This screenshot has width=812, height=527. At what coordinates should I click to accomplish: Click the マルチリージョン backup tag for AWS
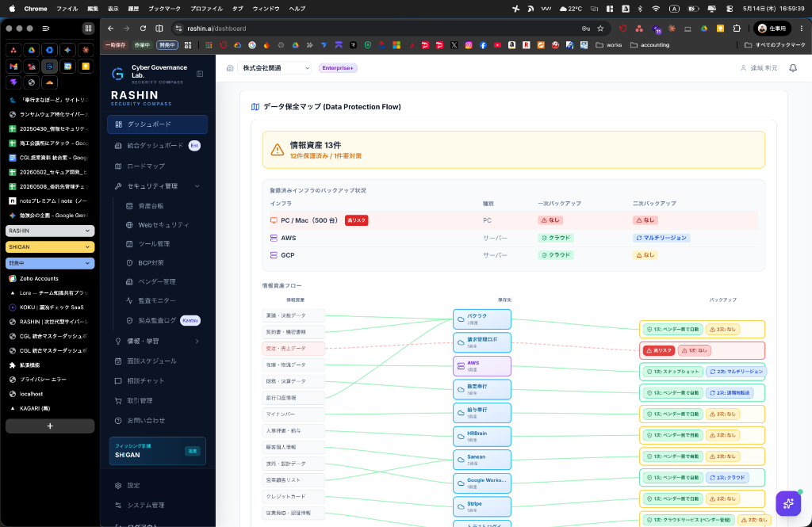pyautogui.click(x=661, y=238)
